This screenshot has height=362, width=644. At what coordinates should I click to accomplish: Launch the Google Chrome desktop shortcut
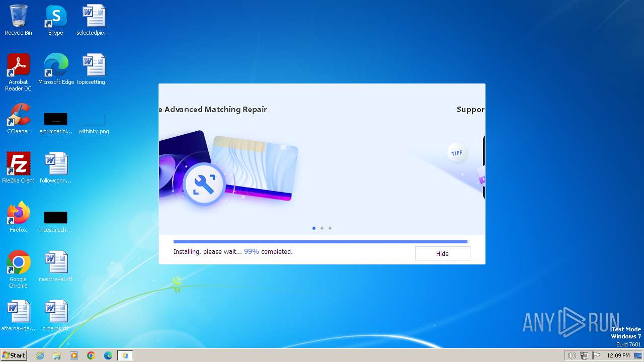coord(18,269)
